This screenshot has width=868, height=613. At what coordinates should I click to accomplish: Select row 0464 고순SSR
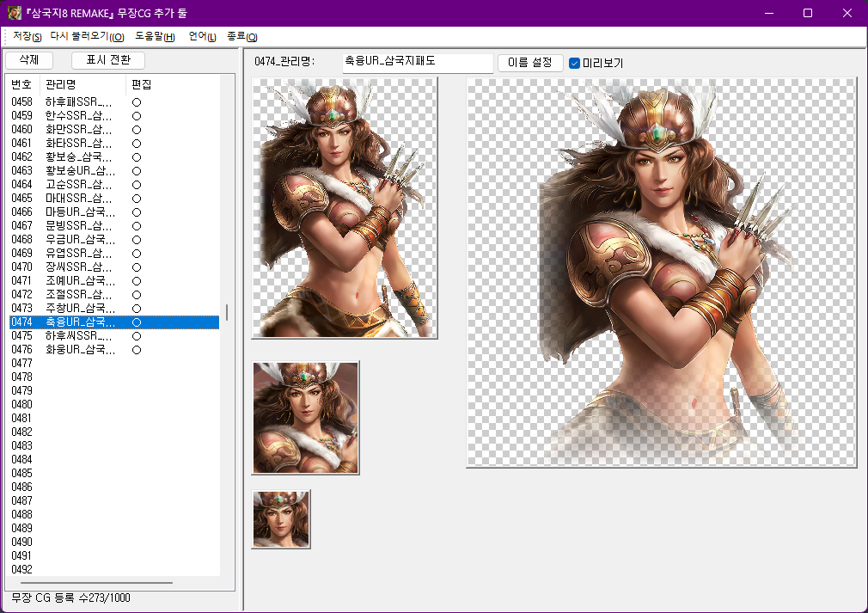pyautogui.click(x=114, y=184)
